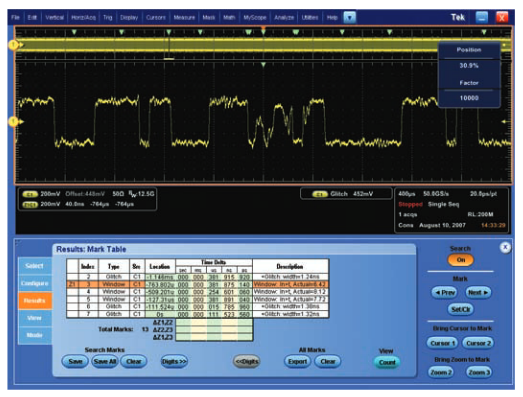Open the Vertical menu
This screenshot has width=523, height=397.
(x=54, y=17)
